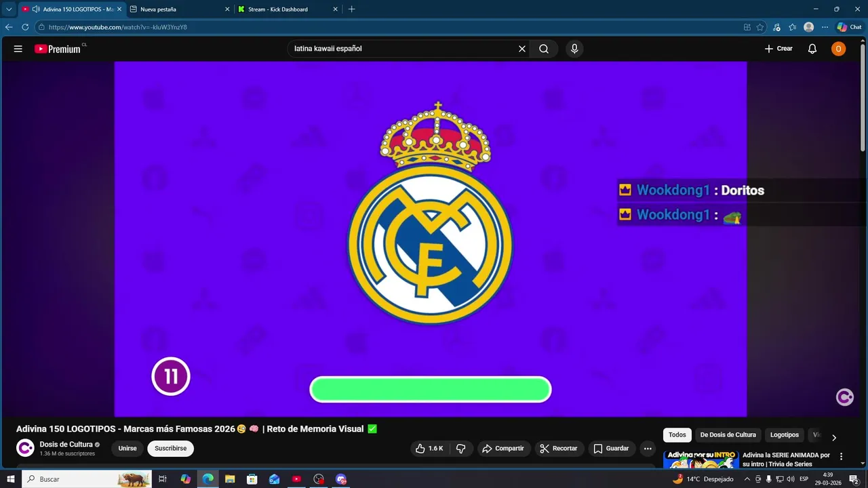
Task: Open Microsoft Store from the taskbar
Action: 252,479
